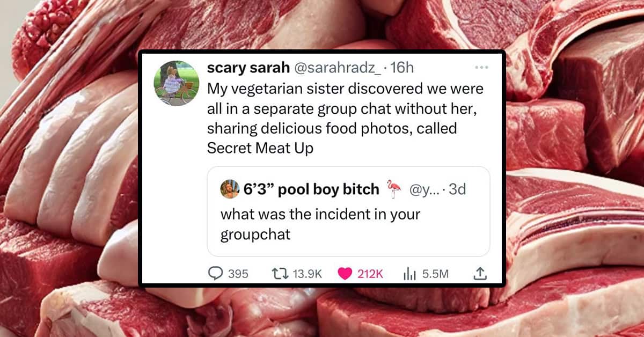This screenshot has height=337, width=644.
Task: Open the scary sarah display name
Action: point(247,68)
